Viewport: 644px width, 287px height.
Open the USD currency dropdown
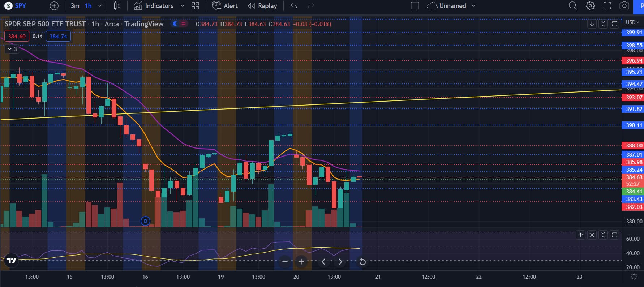pos(632,22)
